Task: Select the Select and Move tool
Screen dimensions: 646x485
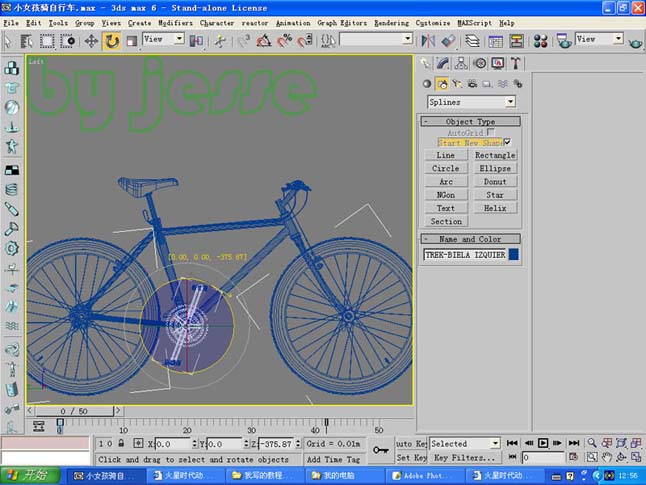Action: pos(91,41)
